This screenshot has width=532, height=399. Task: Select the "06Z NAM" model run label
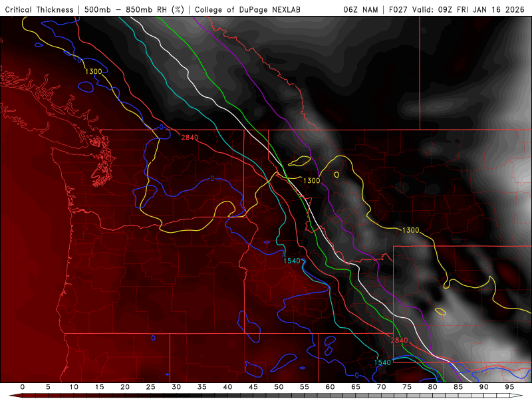[360, 9]
